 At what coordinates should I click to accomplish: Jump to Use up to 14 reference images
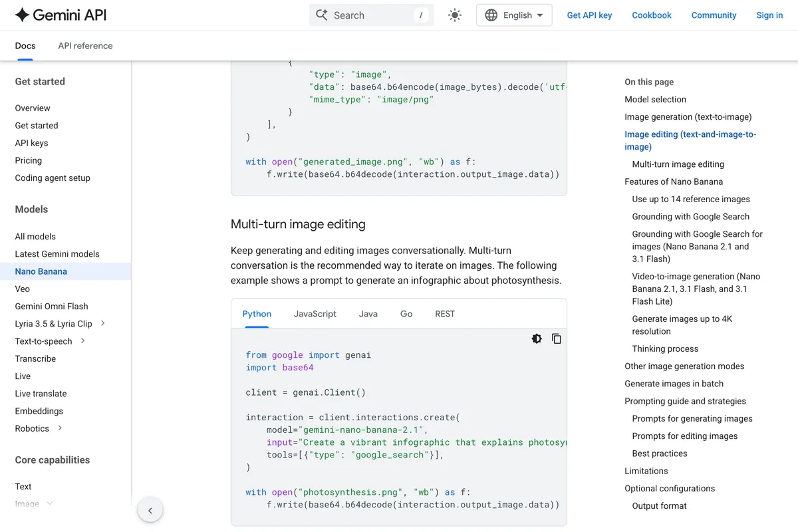[691, 199]
